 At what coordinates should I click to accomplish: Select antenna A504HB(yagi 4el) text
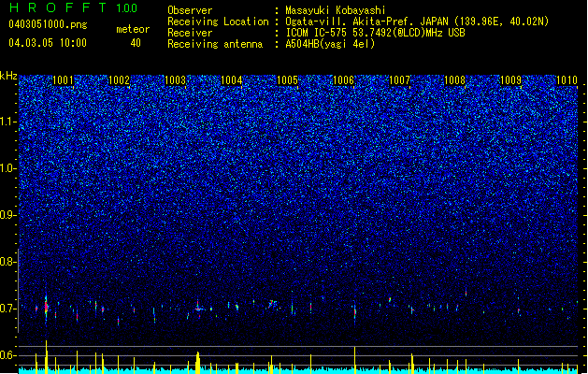pyautogui.click(x=330, y=44)
